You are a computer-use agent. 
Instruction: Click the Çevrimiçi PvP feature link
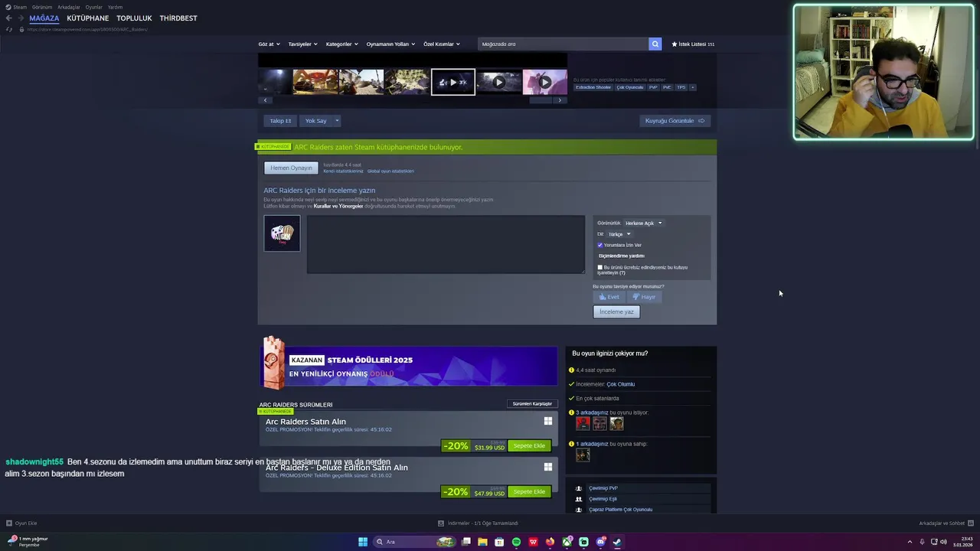click(603, 488)
